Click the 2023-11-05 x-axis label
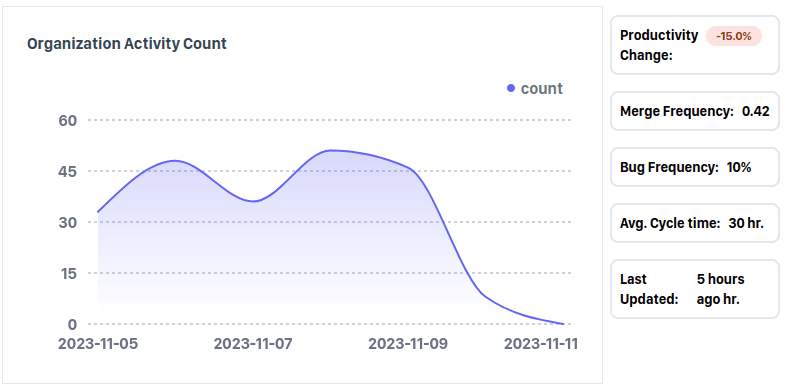The height and width of the screenshot is (392, 786). [98, 344]
